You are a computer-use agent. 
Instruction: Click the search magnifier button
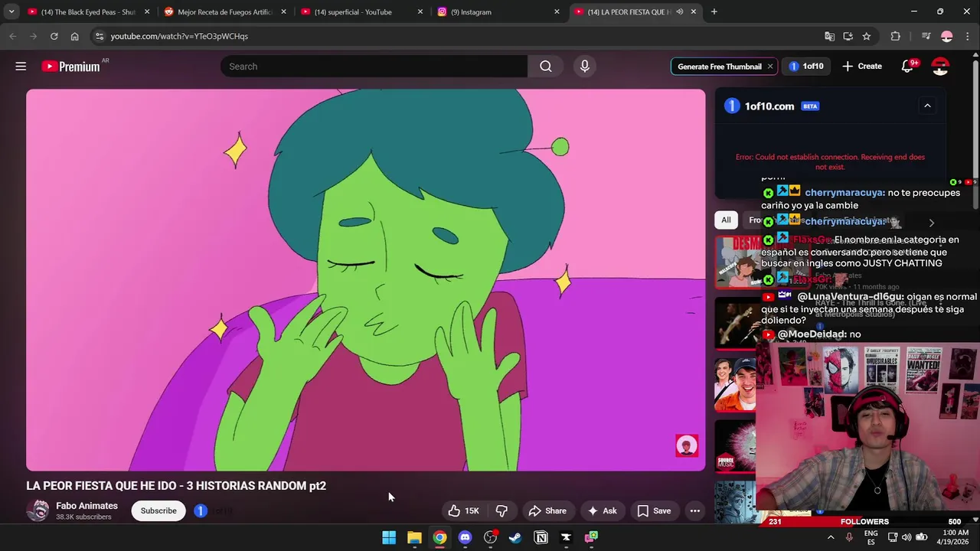546,67
